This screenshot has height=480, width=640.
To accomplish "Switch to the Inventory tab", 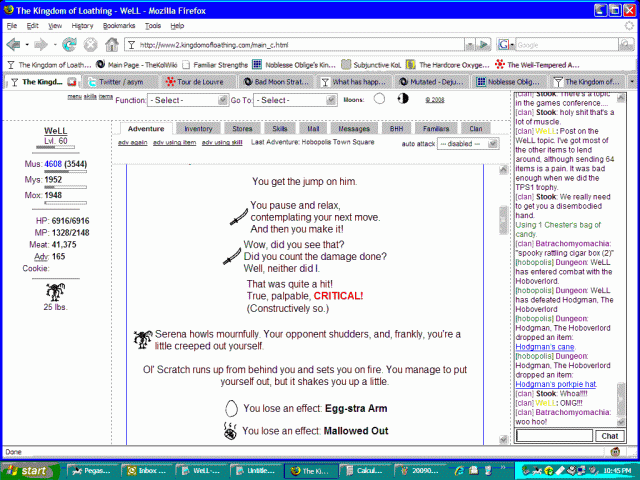I will tap(198, 129).
